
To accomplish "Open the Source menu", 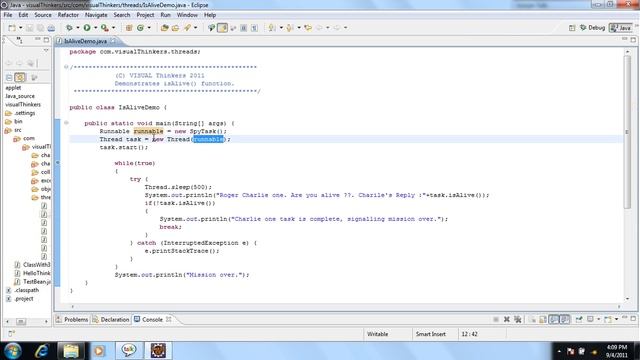I will tap(43, 15).
